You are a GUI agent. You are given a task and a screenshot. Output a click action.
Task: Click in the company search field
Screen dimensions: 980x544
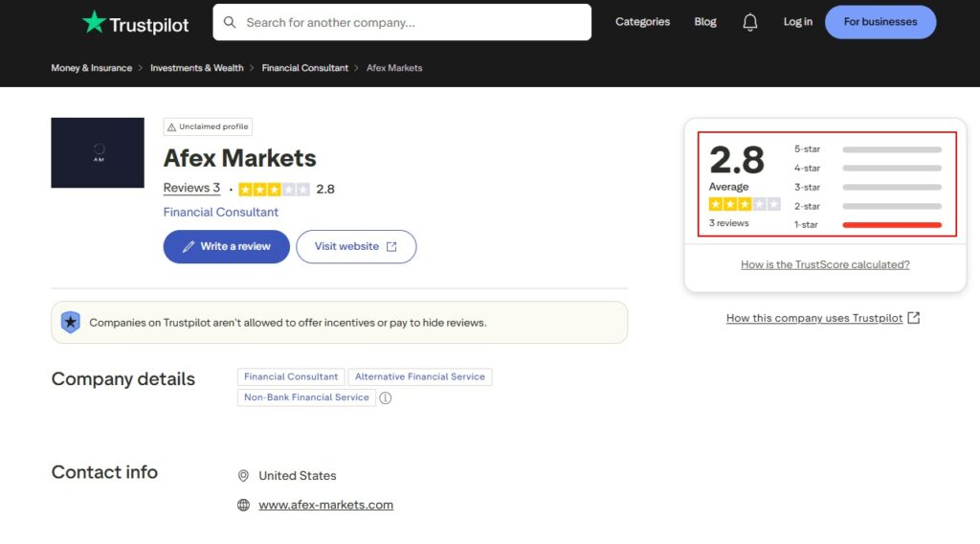tap(412, 22)
